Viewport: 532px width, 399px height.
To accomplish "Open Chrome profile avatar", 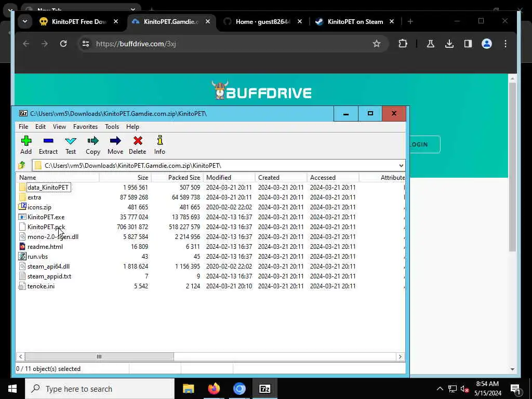I will [486, 44].
